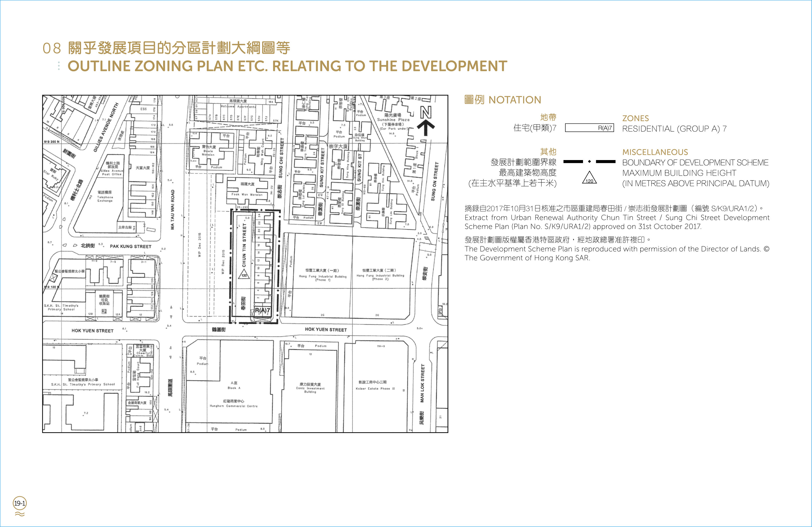Click 'Sunshine Plaza' label on map
The width and height of the screenshot is (812, 527).
pyautogui.click(x=393, y=120)
